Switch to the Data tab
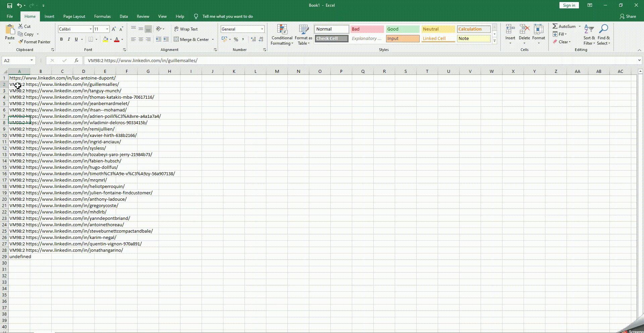The image size is (644, 333). 124,16
